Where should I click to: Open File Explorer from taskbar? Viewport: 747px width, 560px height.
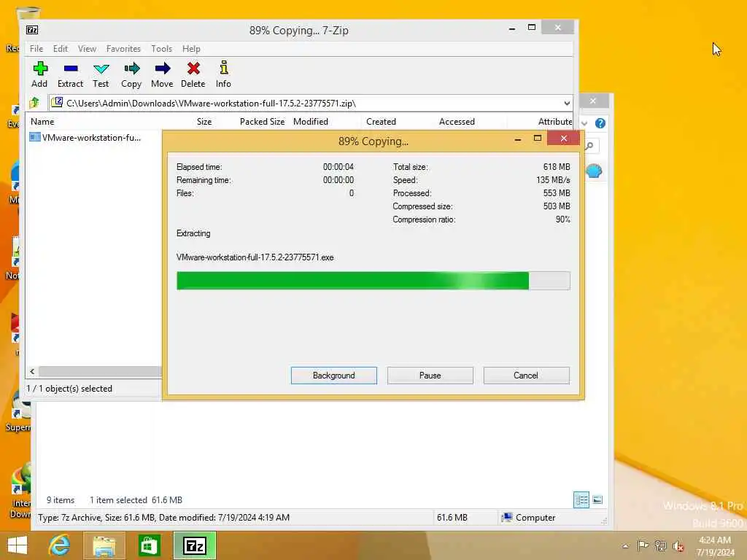104,545
